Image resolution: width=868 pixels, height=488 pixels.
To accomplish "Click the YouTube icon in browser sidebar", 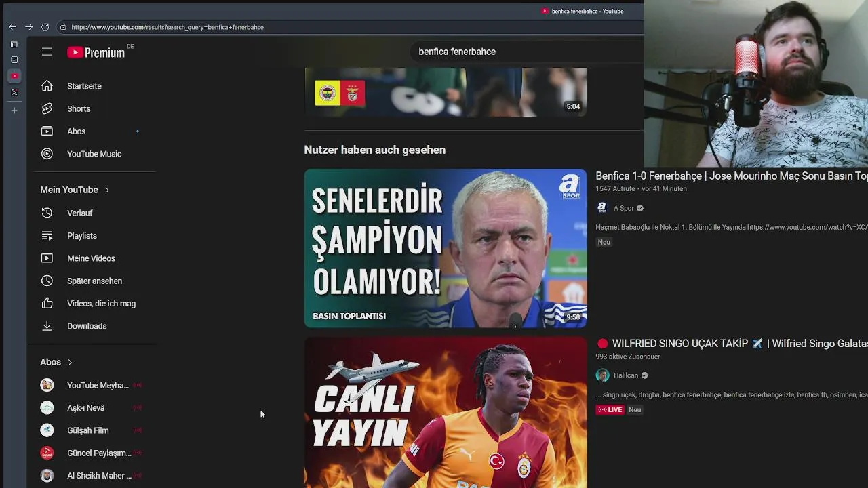I will [x=14, y=76].
